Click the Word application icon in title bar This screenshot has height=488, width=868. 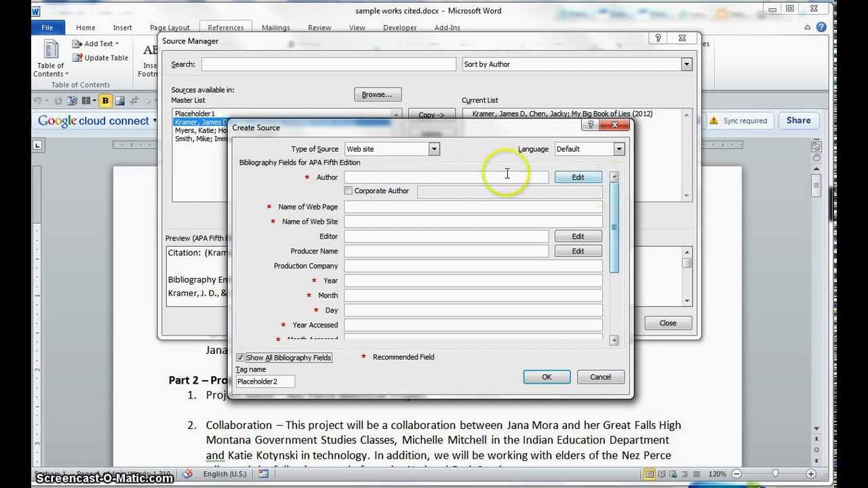[36, 12]
